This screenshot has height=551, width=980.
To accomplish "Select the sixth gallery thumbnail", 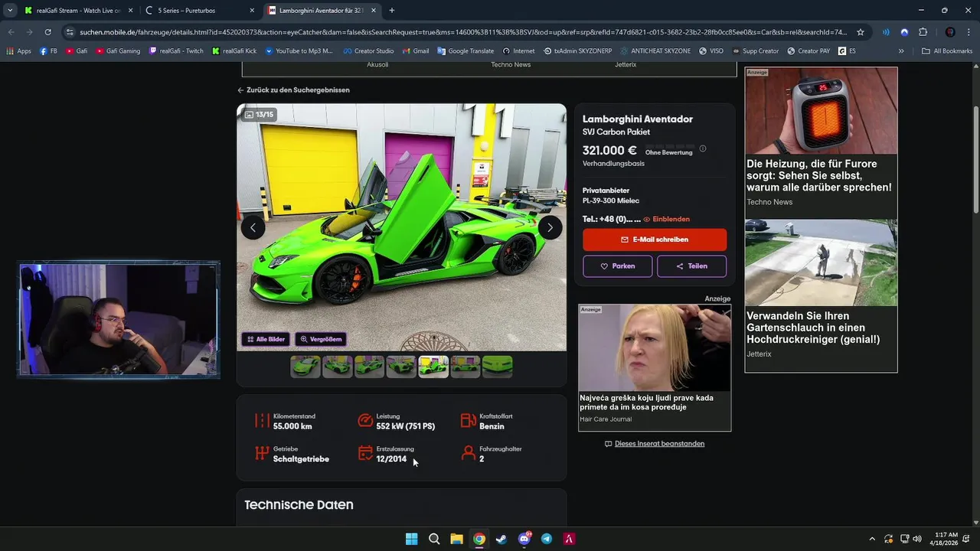I will coord(465,367).
